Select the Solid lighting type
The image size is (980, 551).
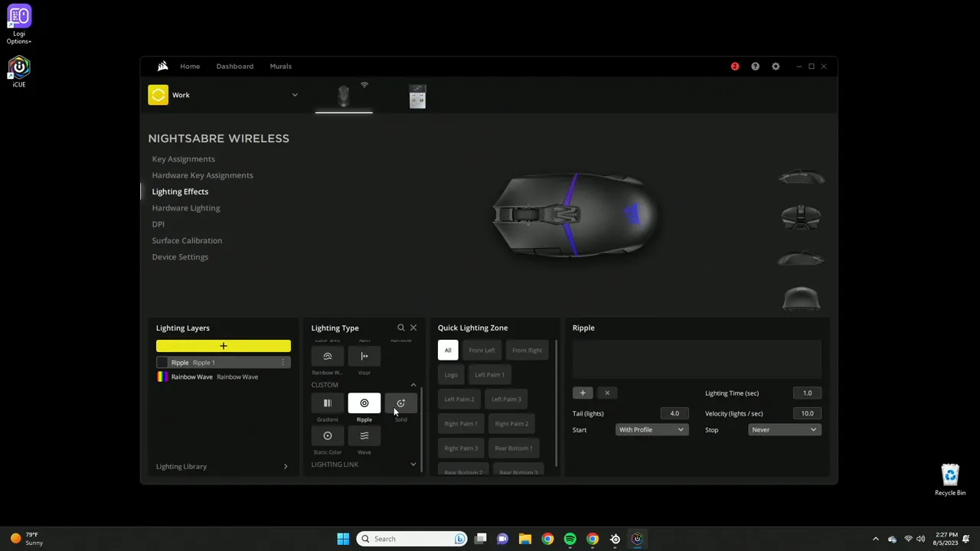coord(400,403)
